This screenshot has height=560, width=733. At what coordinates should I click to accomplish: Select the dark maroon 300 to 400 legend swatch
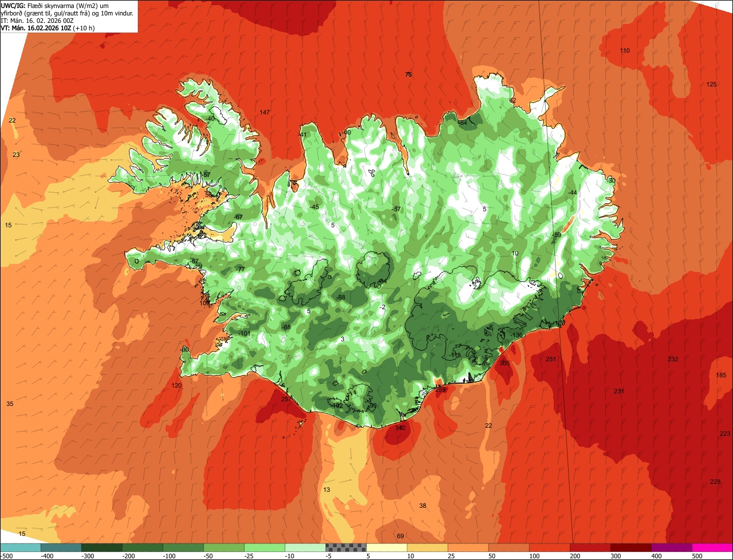630,547
